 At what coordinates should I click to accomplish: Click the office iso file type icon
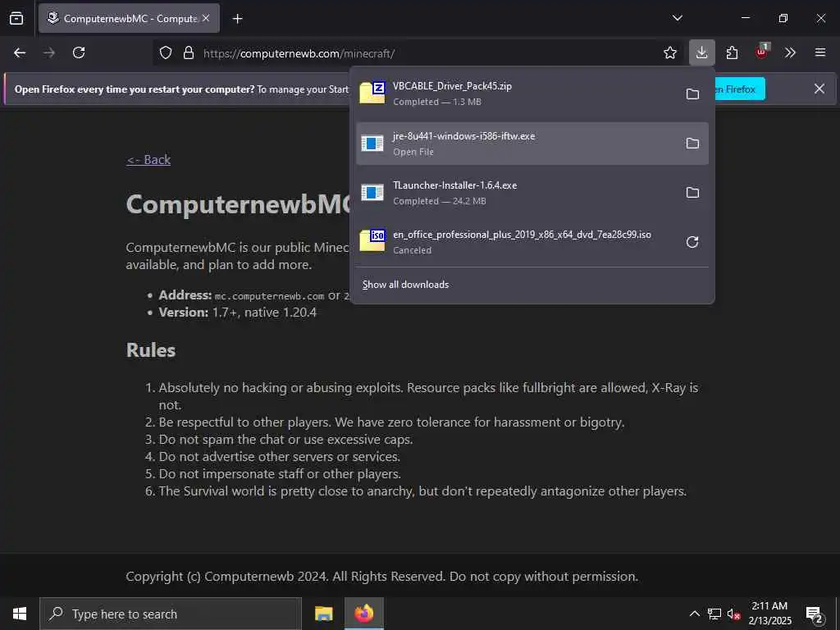pos(372,240)
